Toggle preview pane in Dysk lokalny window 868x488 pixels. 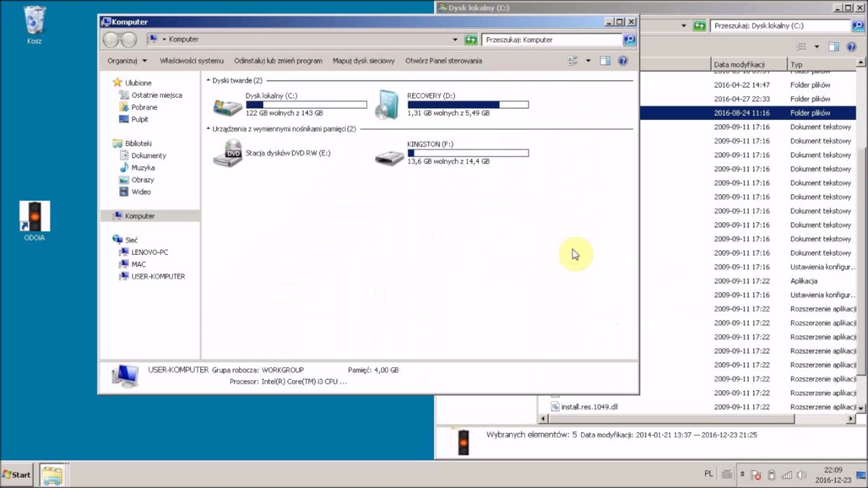833,47
